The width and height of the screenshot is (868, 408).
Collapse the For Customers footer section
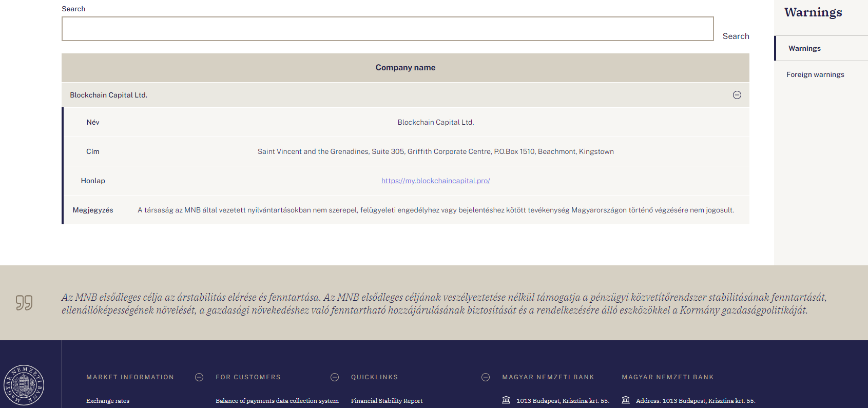[x=335, y=377]
